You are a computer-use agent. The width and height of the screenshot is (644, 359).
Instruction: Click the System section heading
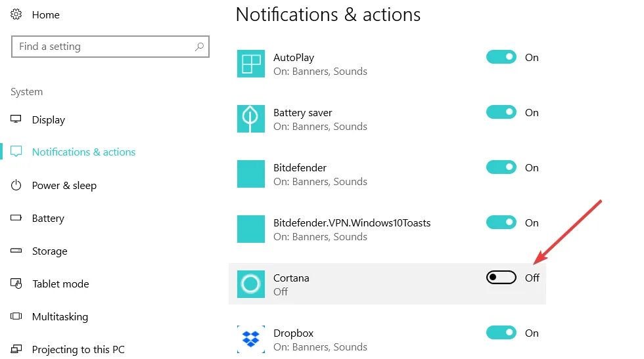(27, 92)
